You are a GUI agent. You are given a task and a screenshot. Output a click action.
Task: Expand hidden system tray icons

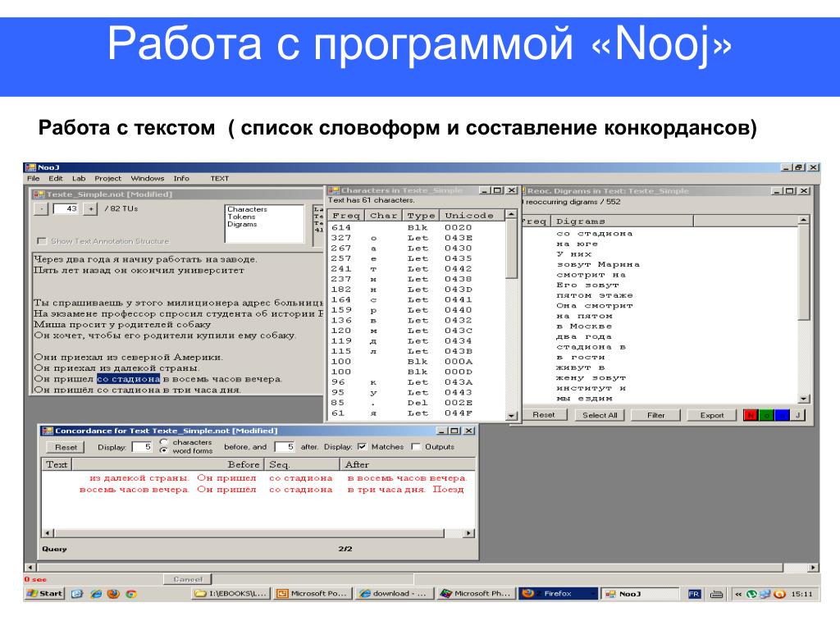[738, 594]
